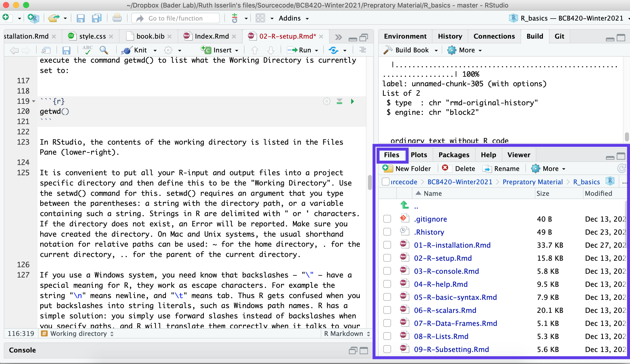Expand the More dropdown in Files pane
This screenshot has width=630, height=364.
548,168
